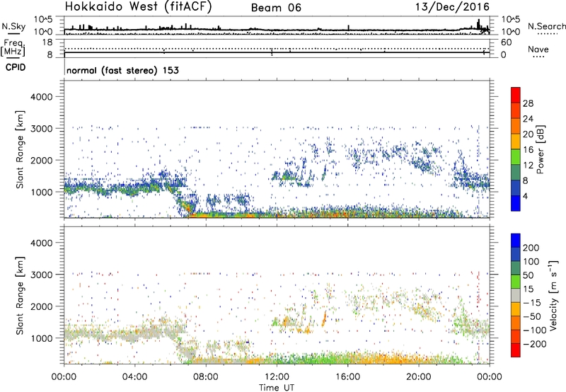Click the '4000' tick in power panel
The image size is (566, 392).
pyautogui.click(x=41, y=97)
